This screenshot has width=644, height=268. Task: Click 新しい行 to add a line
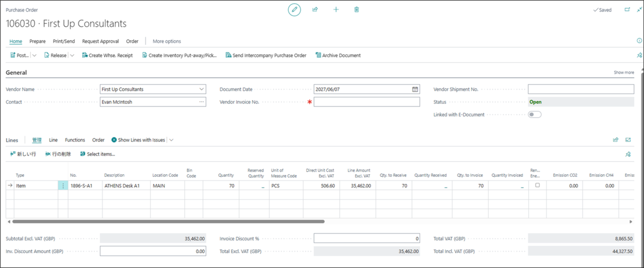(x=23, y=154)
